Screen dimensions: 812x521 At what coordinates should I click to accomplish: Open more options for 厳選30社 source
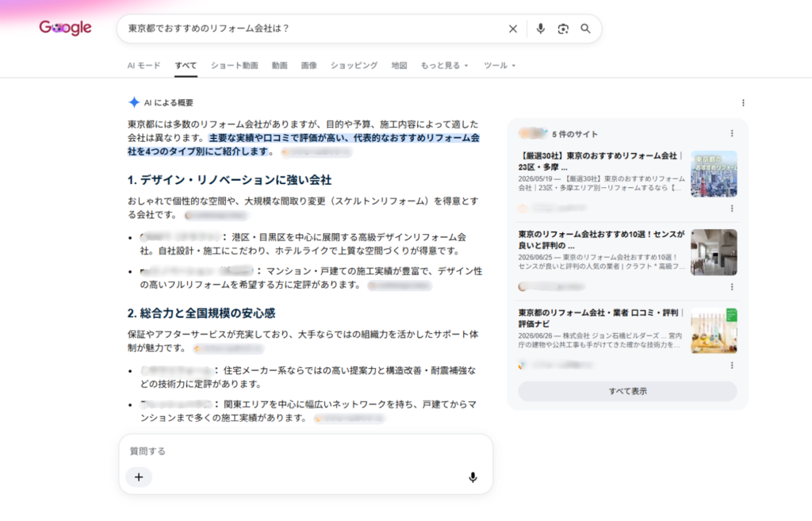(x=732, y=209)
